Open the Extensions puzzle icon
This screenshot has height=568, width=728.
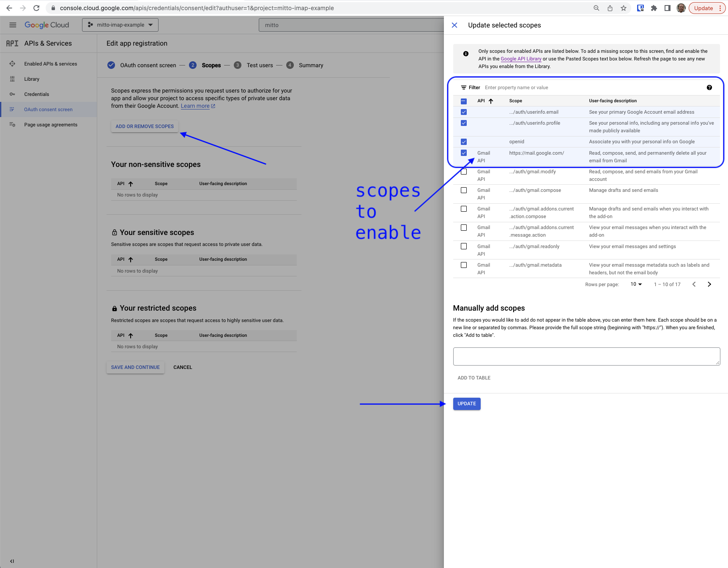[x=654, y=8]
